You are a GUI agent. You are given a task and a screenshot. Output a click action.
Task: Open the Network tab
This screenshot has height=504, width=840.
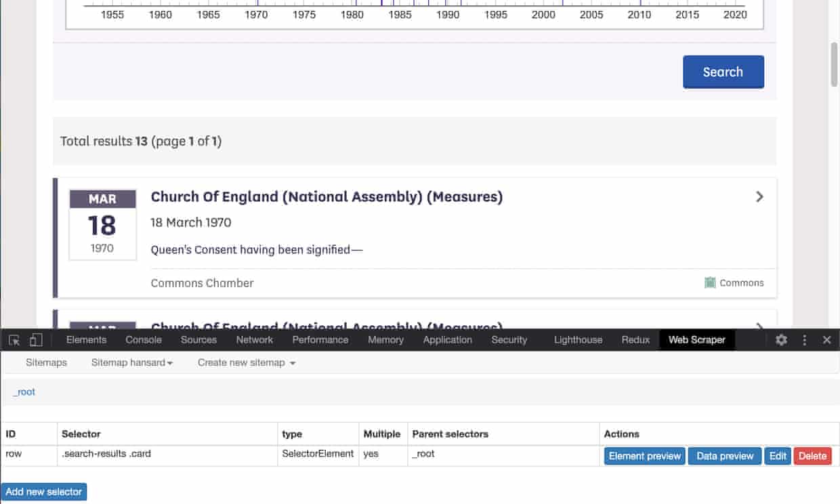click(254, 340)
